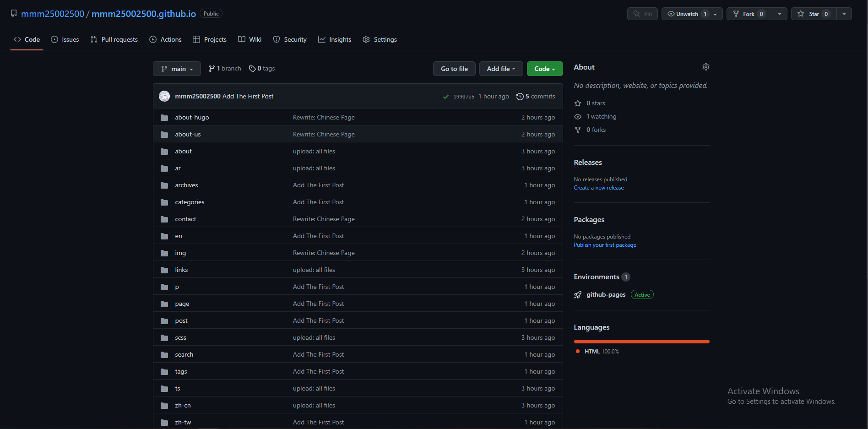This screenshot has width=868, height=429.
Task: Click the categories folder icon
Action: point(164,202)
